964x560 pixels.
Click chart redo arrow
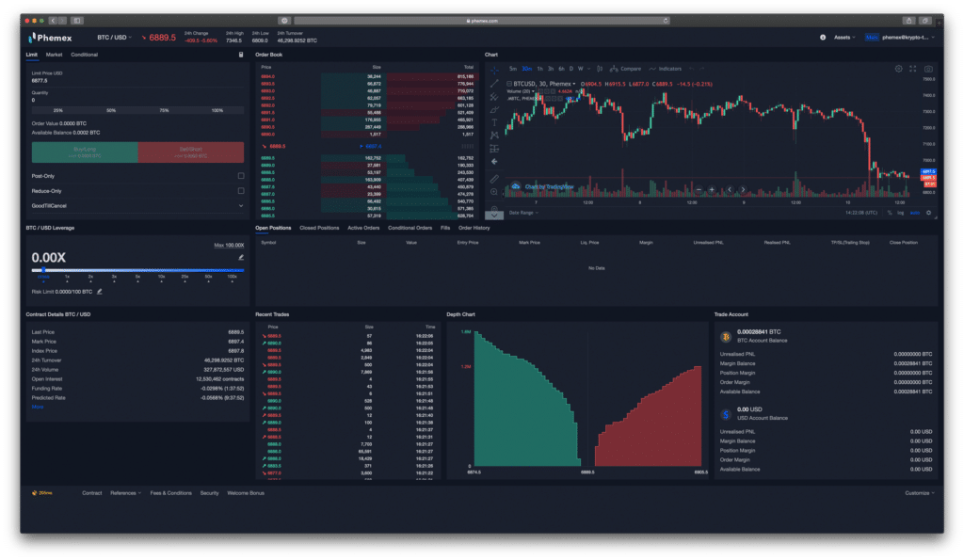coord(702,69)
